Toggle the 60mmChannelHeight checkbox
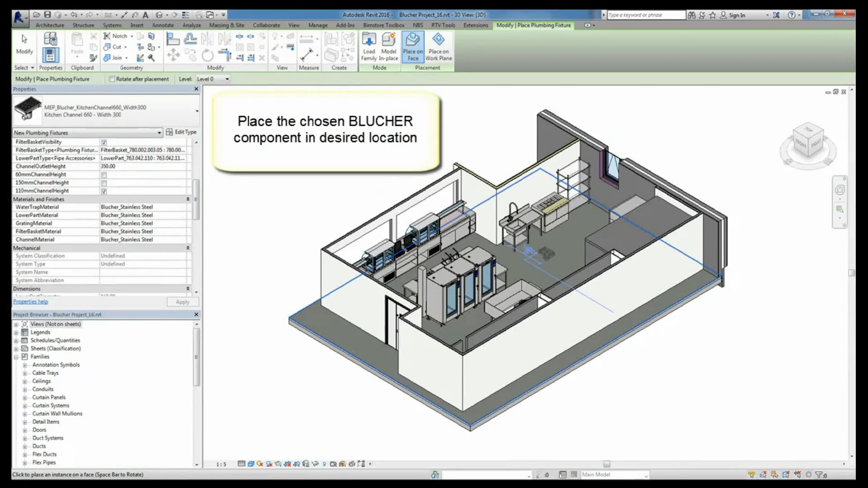This screenshot has width=868, height=488. pyautogui.click(x=104, y=175)
